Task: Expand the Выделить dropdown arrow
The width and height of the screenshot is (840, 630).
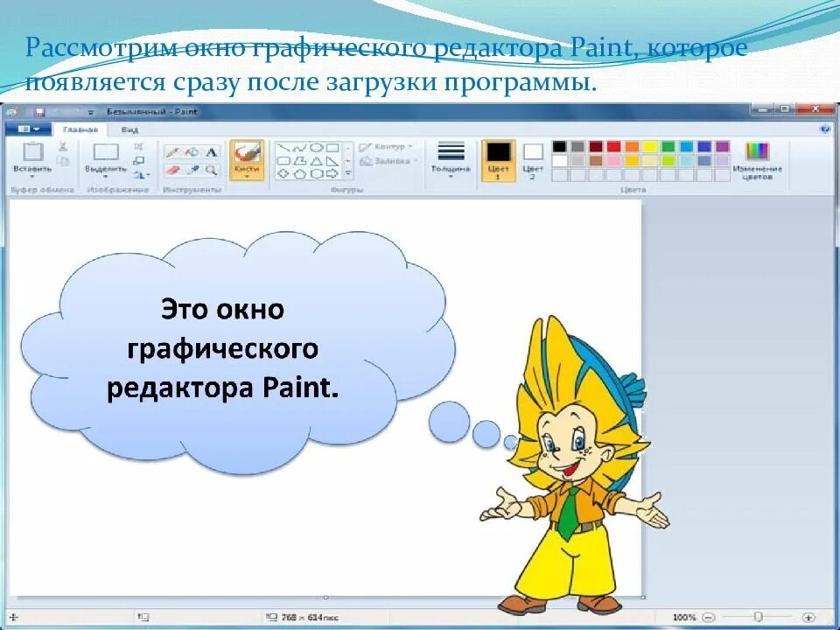Action: (x=106, y=176)
